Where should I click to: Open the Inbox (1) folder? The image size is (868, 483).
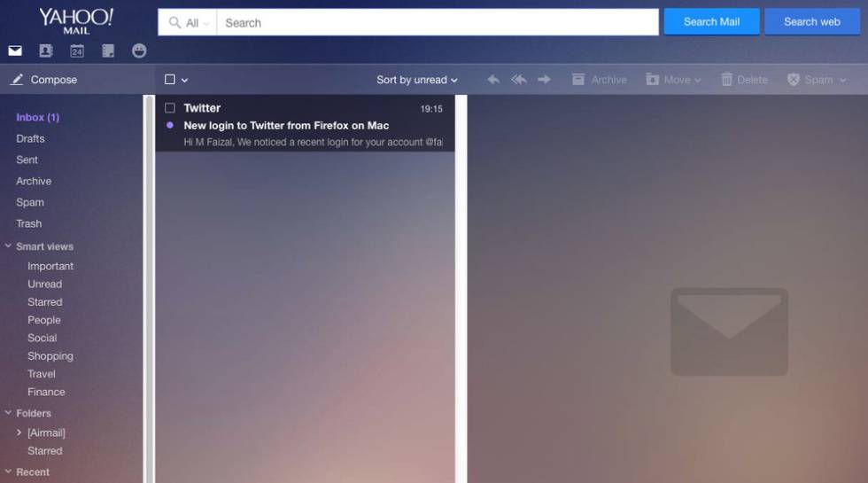click(37, 117)
